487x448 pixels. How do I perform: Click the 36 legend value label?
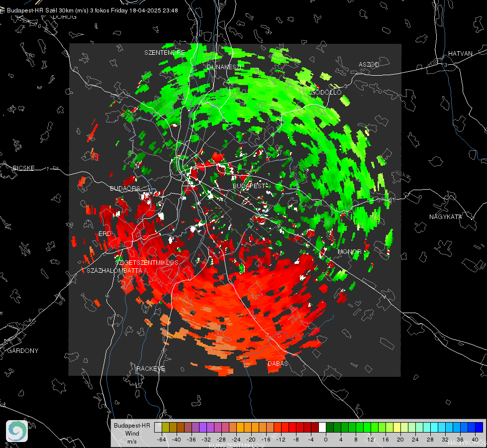click(460, 440)
